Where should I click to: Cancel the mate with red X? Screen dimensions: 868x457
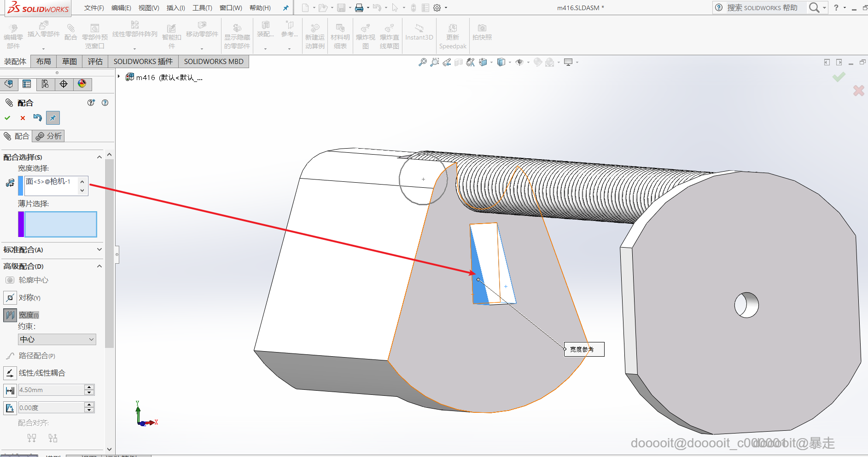tap(23, 118)
